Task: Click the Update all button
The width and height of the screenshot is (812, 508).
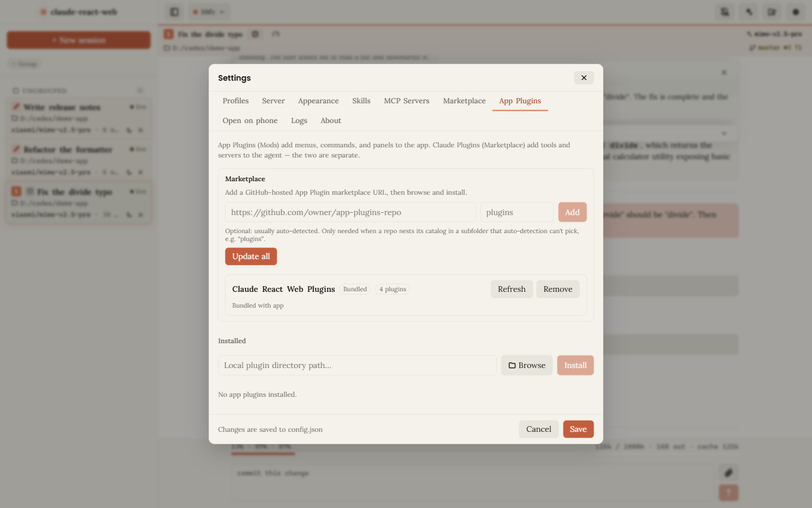Action: click(x=251, y=256)
